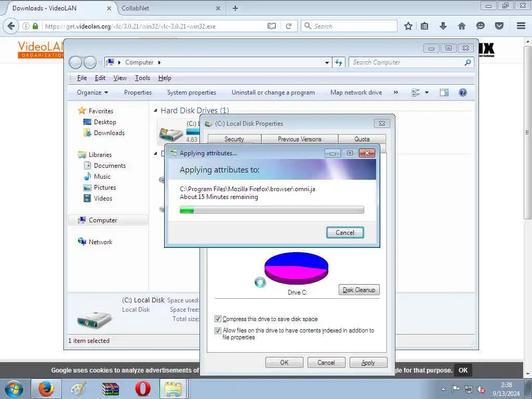The height and width of the screenshot is (399, 532).
Task: Click the Explorer search magnifier icon
Action: coord(468,62)
